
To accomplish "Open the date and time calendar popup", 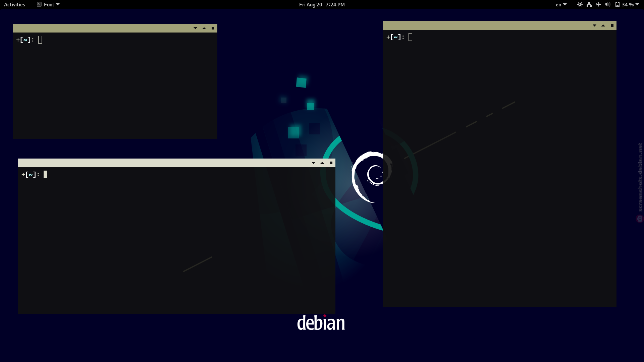I will pos(322,4).
